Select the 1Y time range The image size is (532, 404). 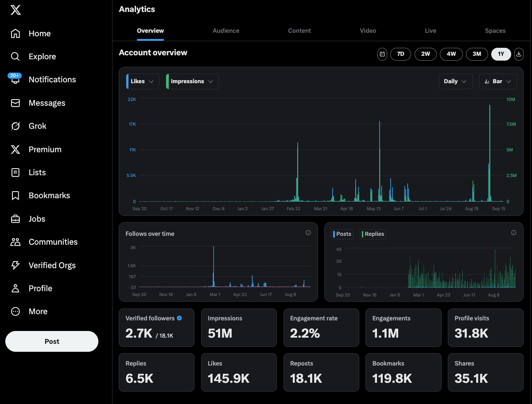tap(501, 54)
